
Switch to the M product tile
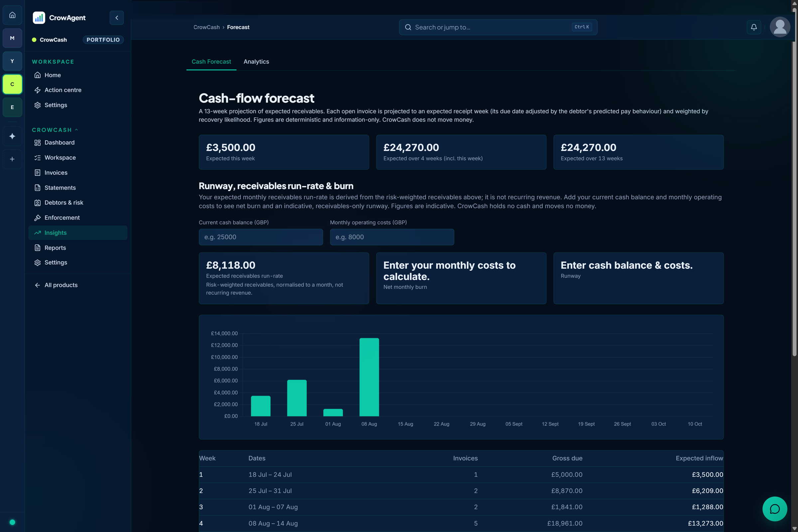pyautogui.click(x=12, y=38)
